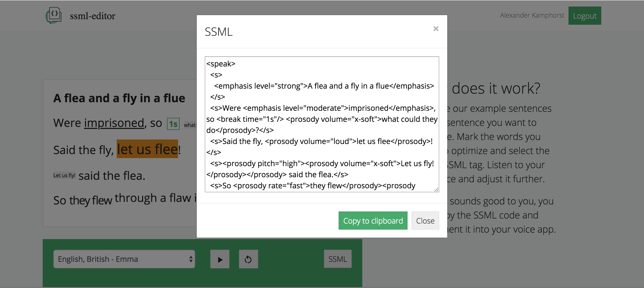Copy the SSML to the clipboard
This screenshot has width=644, height=288.
373,221
